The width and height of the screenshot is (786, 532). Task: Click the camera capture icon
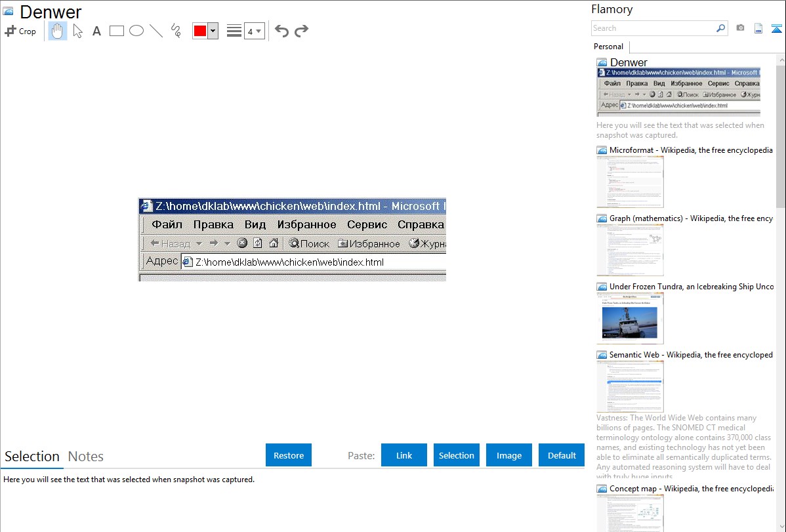(x=740, y=28)
